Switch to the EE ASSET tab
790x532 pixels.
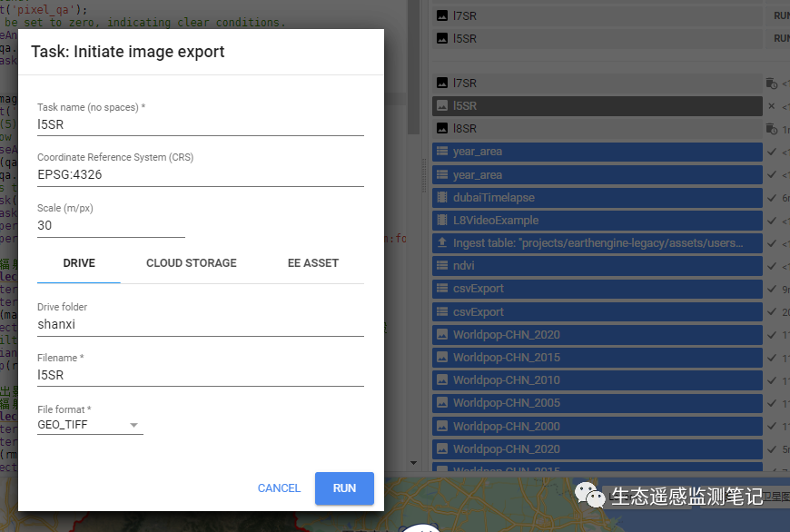[312, 263]
